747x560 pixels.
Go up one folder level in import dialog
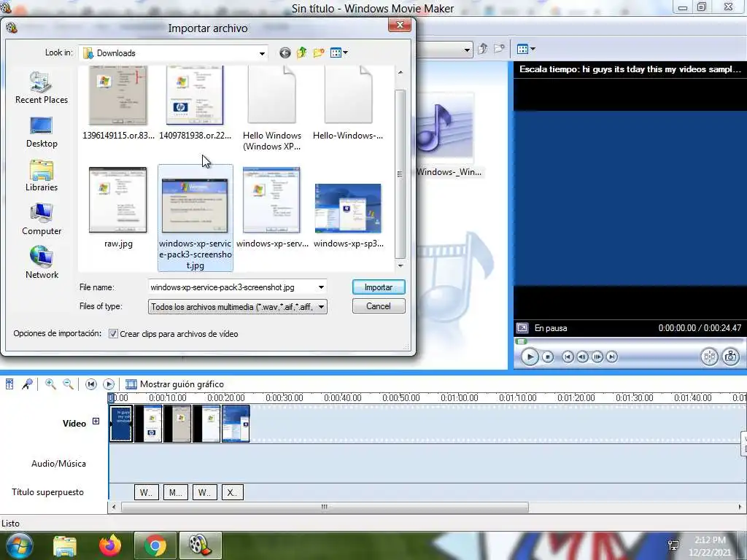point(301,52)
